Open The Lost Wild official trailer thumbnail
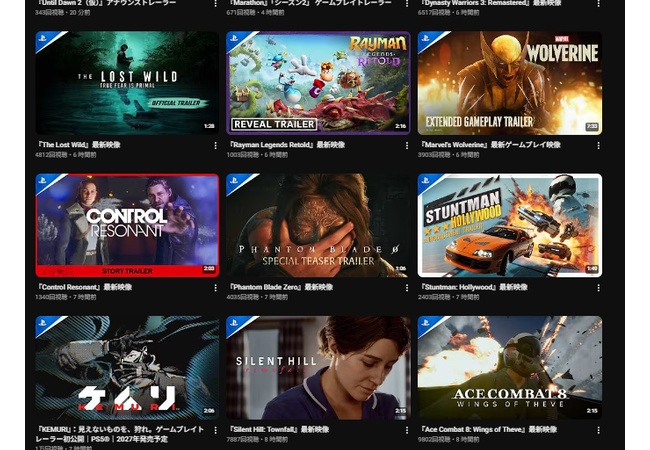 point(127,83)
